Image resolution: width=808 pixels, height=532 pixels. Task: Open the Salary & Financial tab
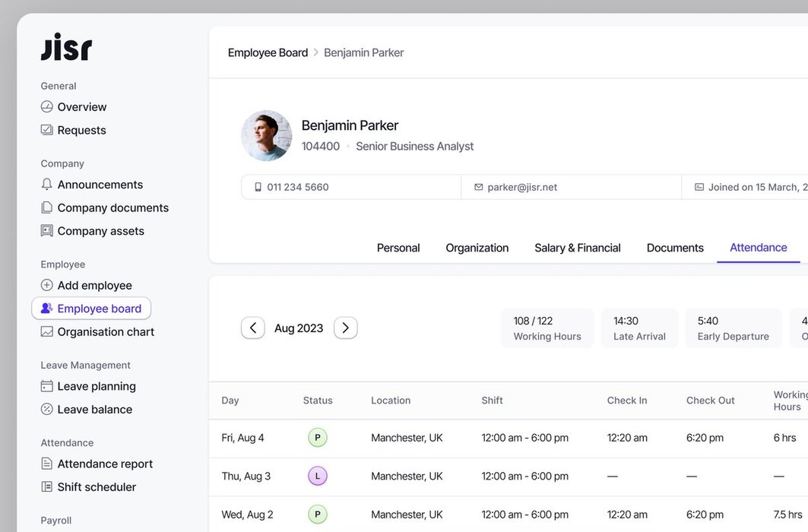pyautogui.click(x=578, y=248)
